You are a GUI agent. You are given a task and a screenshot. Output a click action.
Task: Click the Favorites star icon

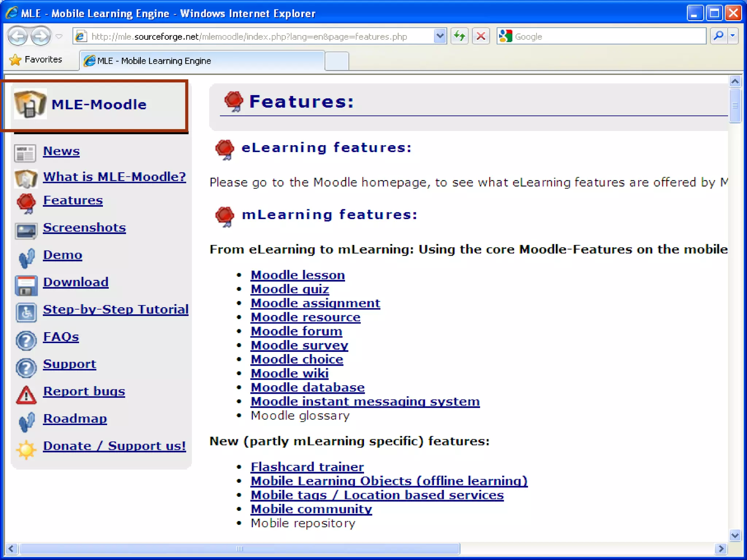[15, 60]
